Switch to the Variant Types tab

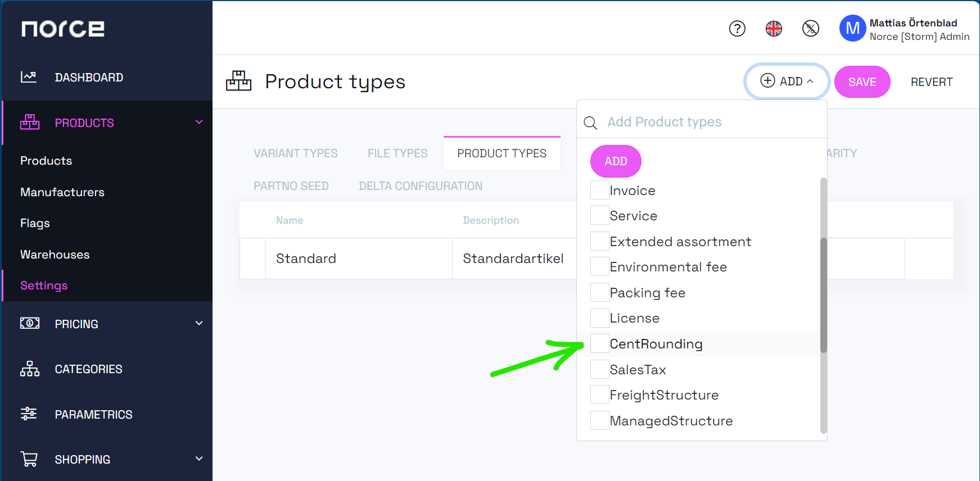coord(295,153)
